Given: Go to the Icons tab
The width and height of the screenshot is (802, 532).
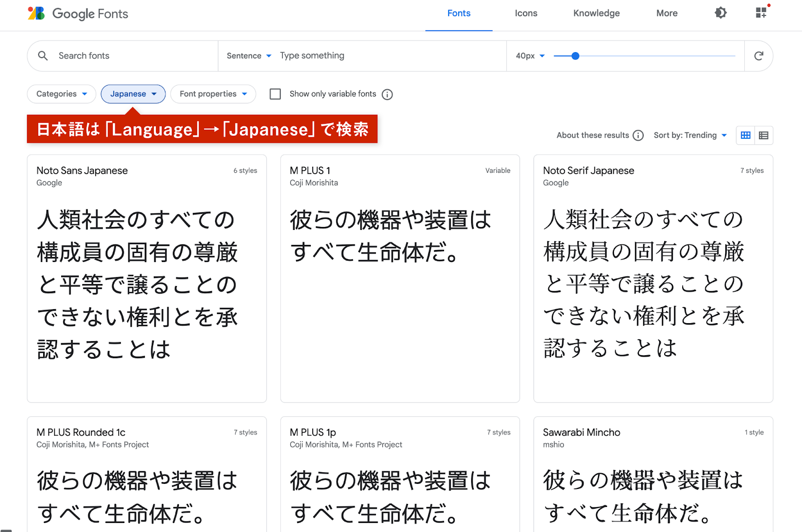Looking at the screenshot, I should 526,14.
